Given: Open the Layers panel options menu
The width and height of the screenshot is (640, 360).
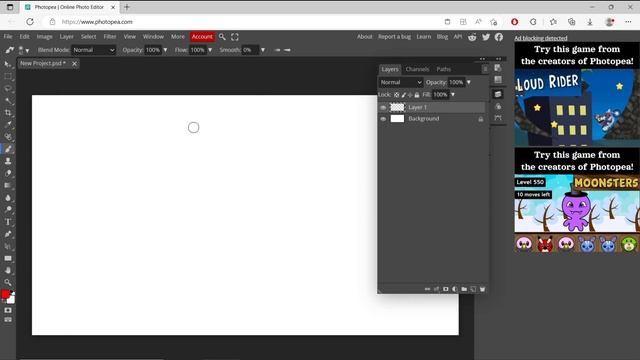Looking at the screenshot, I should tap(485, 69).
